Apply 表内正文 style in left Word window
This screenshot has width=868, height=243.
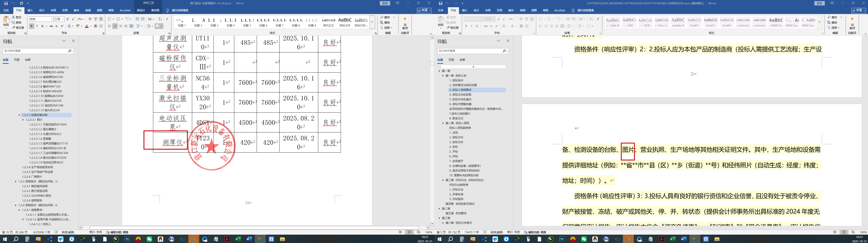(328, 22)
